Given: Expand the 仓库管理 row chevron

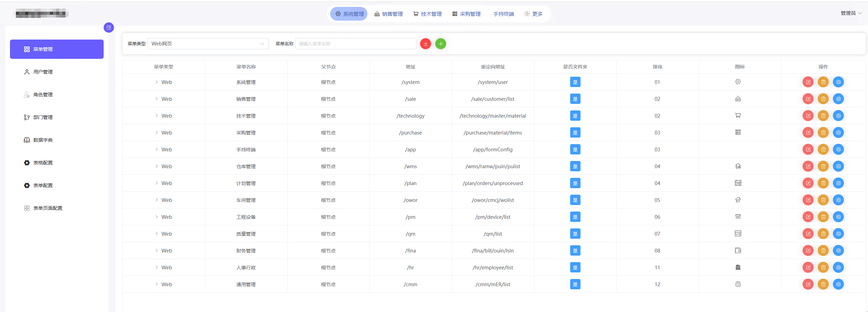Looking at the screenshot, I should [157, 166].
